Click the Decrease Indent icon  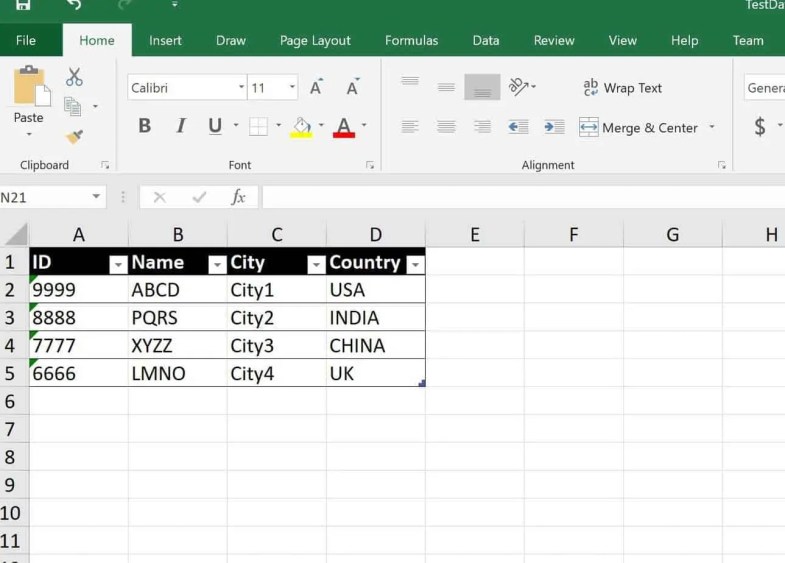518,127
